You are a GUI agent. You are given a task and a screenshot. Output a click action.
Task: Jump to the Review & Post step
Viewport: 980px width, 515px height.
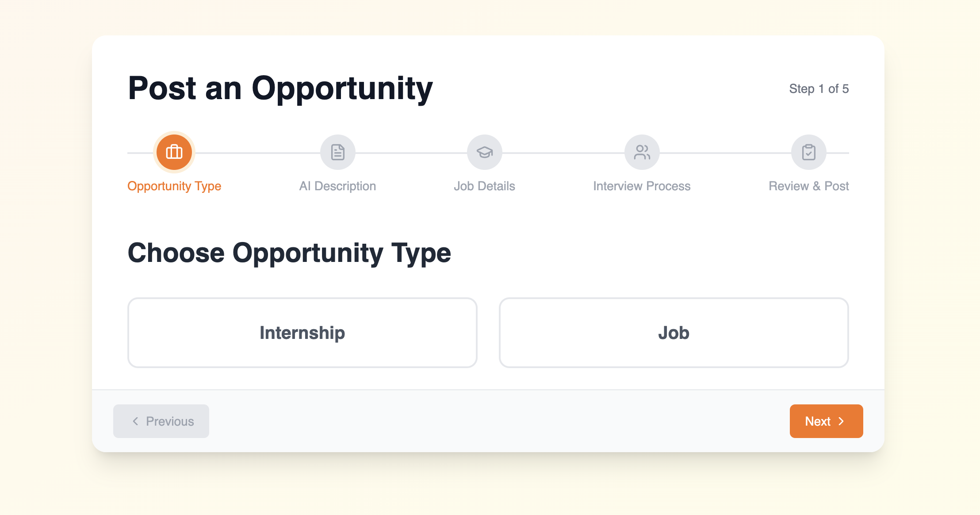[808, 186]
